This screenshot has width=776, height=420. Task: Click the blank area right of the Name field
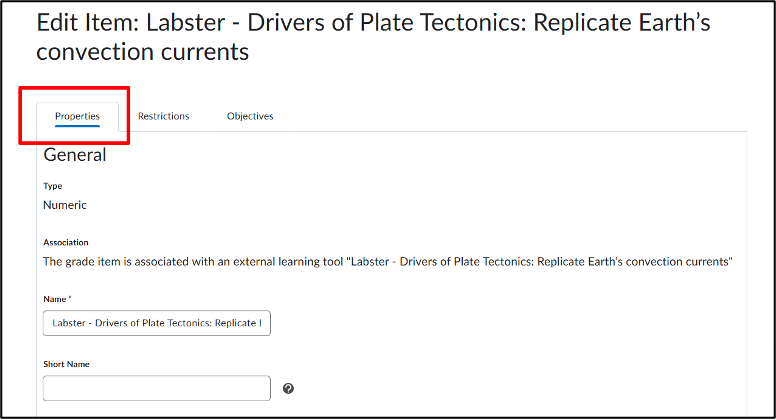pyautogui.click(x=505, y=323)
